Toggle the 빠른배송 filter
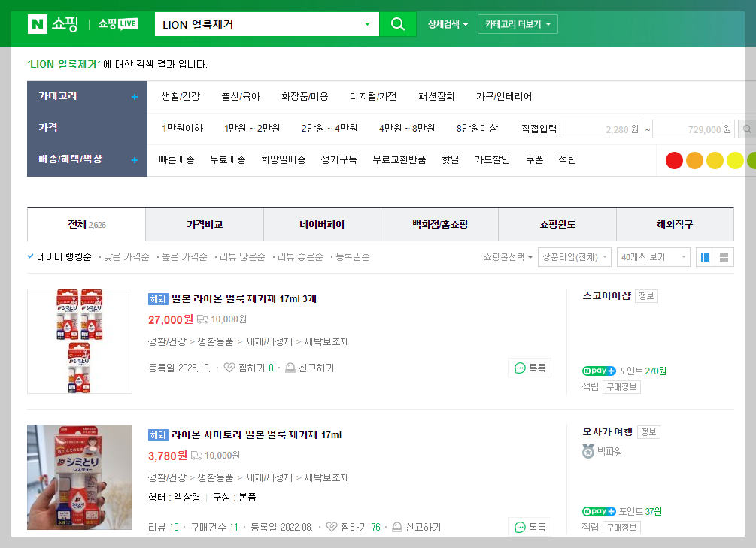 coord(177,159)
